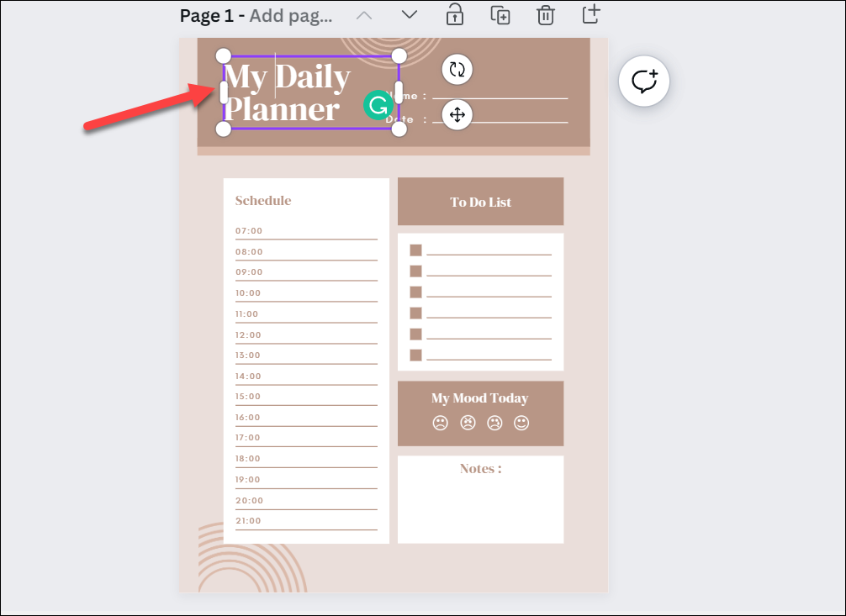The width and height of the screenshot is (846, 616).
Task: Open Grammarly suggestions via the green G icon
Action: pos(379,105)
